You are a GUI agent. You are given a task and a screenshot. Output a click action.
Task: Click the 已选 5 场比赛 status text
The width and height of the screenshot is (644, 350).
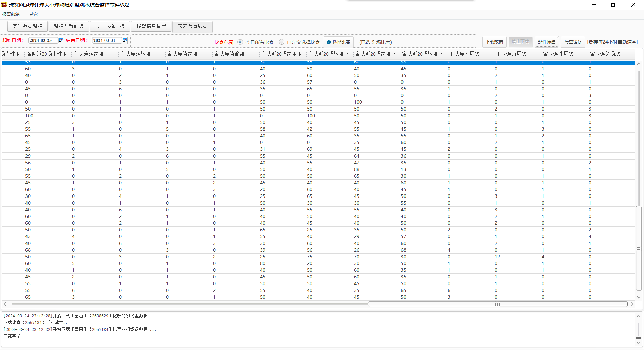[375, 42]
